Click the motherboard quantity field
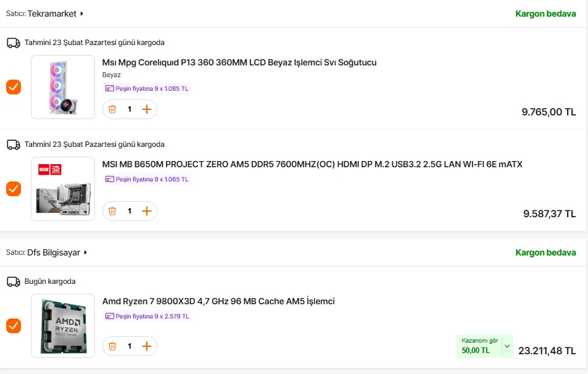Screen dimensions: 588x374 click(130, 211)
